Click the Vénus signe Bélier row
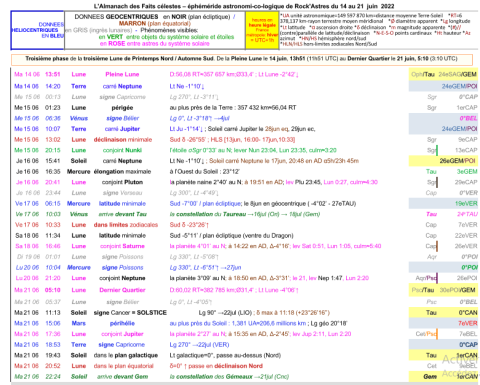This screenshot has height=385, width=480. click(245, 118)
